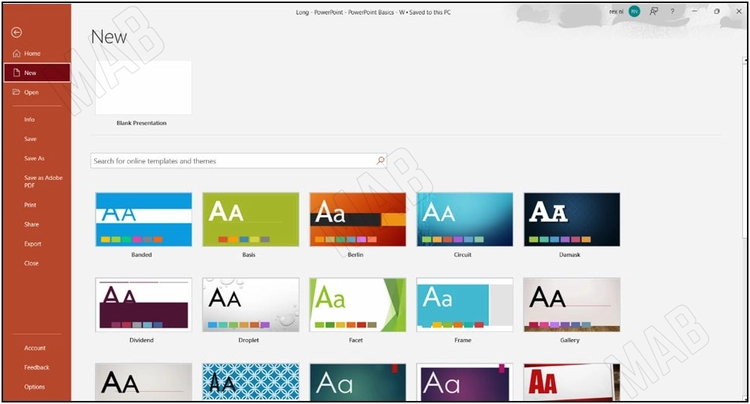Pick the Facet theme thumbnail
750x404 pixels.
[357, 305]
